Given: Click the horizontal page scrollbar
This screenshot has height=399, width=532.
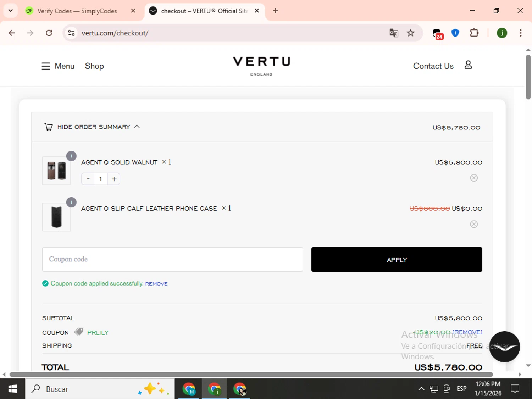Looking at the screenshot, I should tap(251, 375).
